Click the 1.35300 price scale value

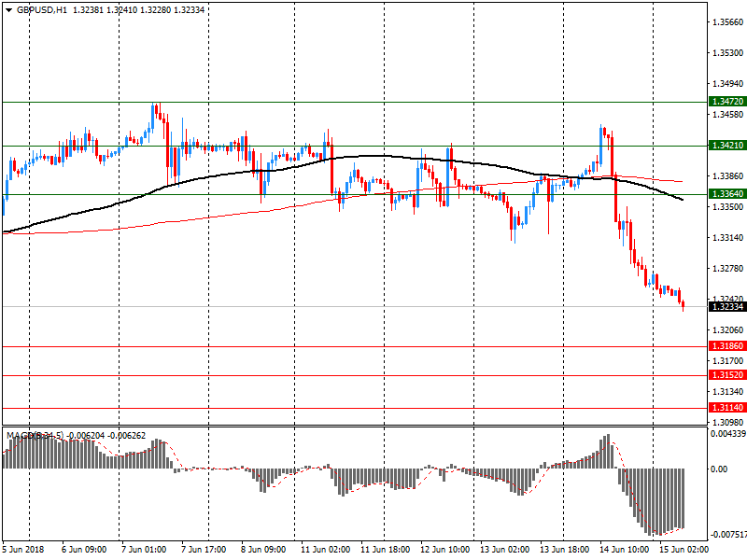(x=727, y=53)
